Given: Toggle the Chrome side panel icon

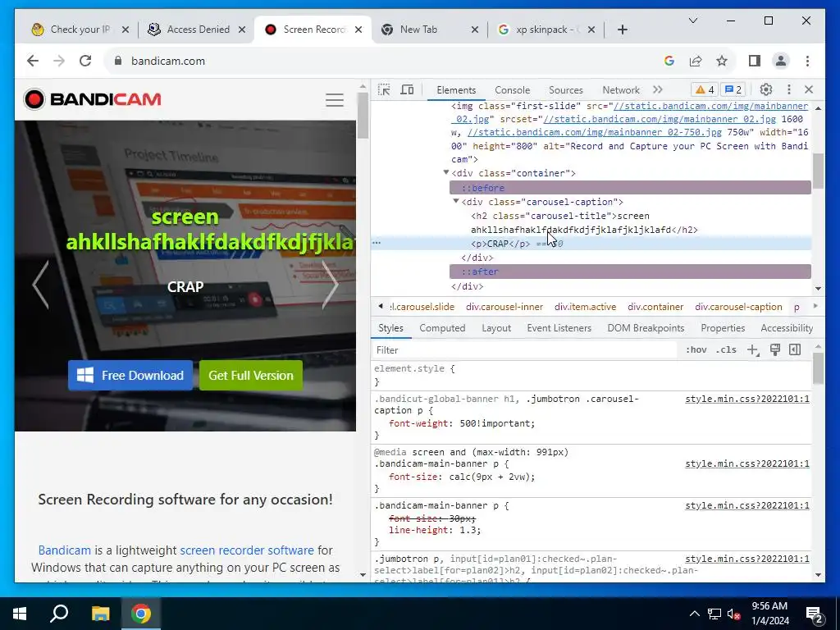Looking at the screenshot, I should [755, 61].
